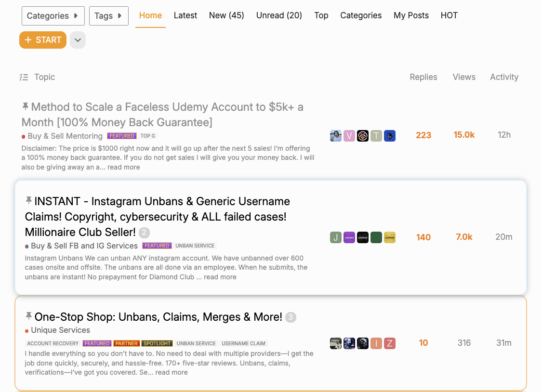Open black ADMIN avatar on Instagram Unbans topic

363,237
